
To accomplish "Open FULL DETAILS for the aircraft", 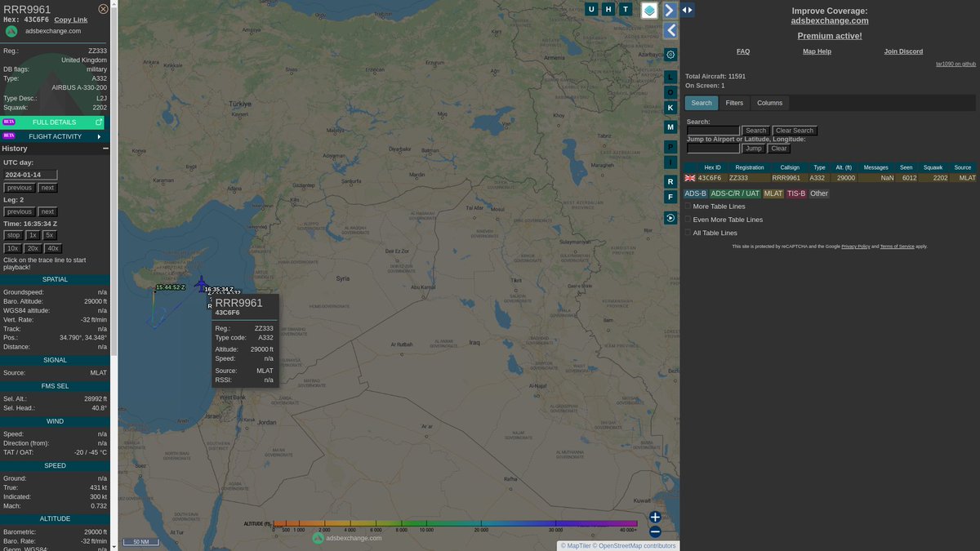I will [54, 122].
